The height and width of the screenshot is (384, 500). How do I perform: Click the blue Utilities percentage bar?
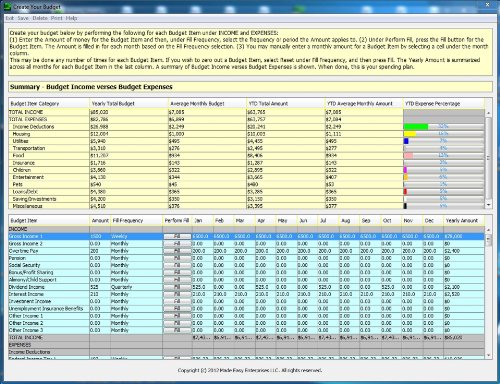(x=406, y=141)
